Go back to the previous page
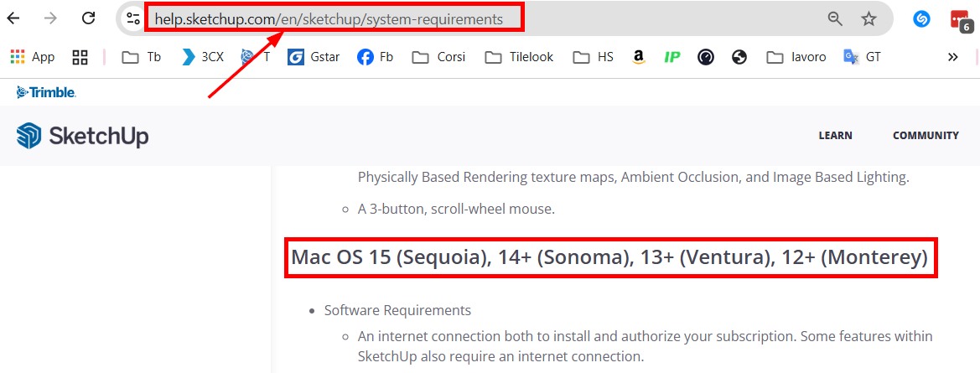Screen dimensions: 980x373 tap(13, 18)
